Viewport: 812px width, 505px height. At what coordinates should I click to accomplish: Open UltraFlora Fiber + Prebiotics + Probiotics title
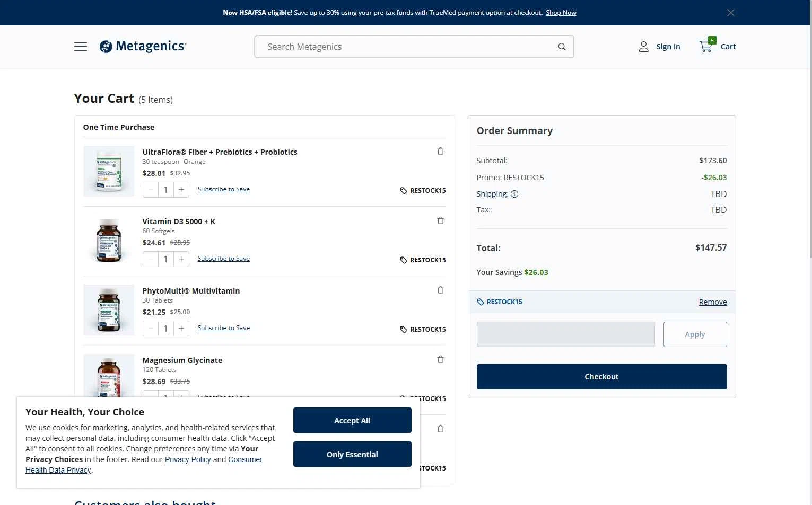[x=220, y=152]
